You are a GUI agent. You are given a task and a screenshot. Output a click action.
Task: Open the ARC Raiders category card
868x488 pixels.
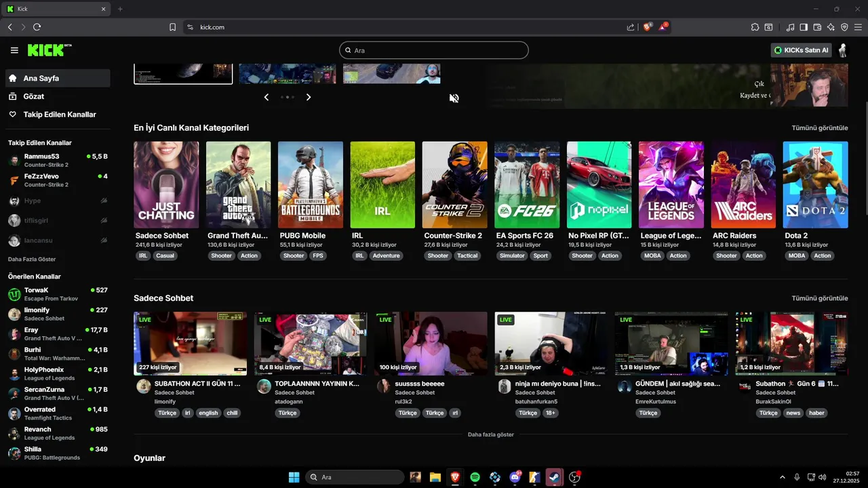[743, 184]
